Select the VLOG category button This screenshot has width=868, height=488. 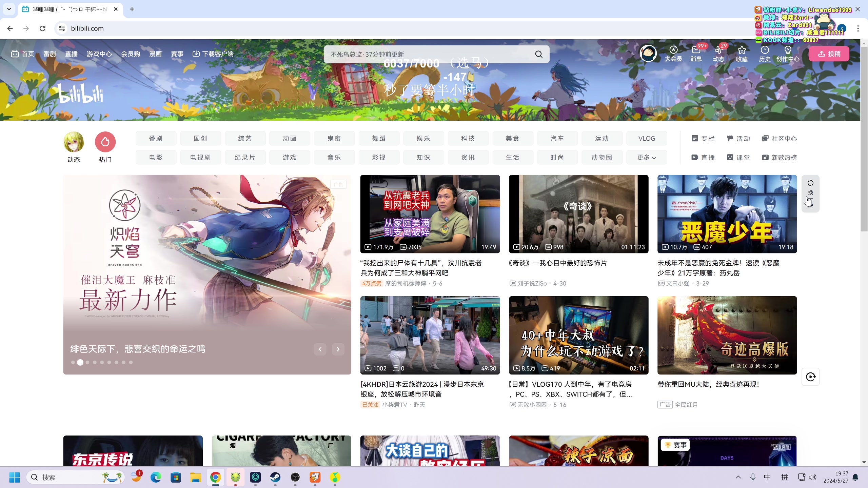[x=646, y=138]
